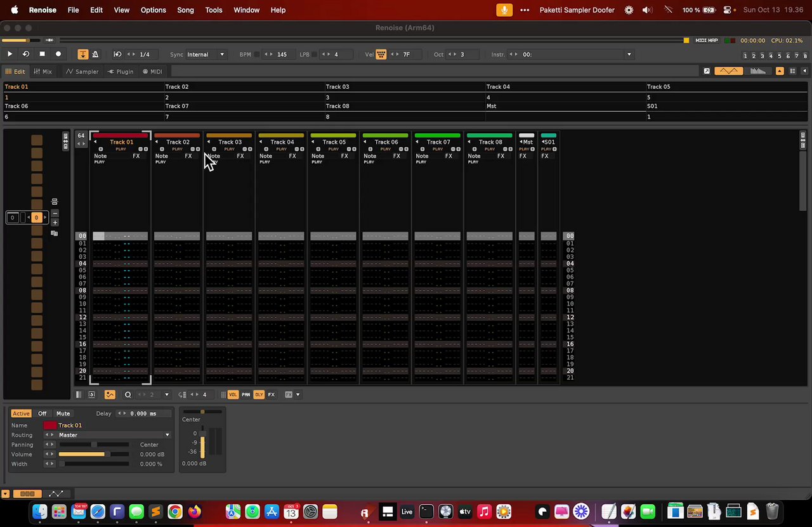Open the View menu
Viewport: 812px width, 527px height.
pos(121,10)
